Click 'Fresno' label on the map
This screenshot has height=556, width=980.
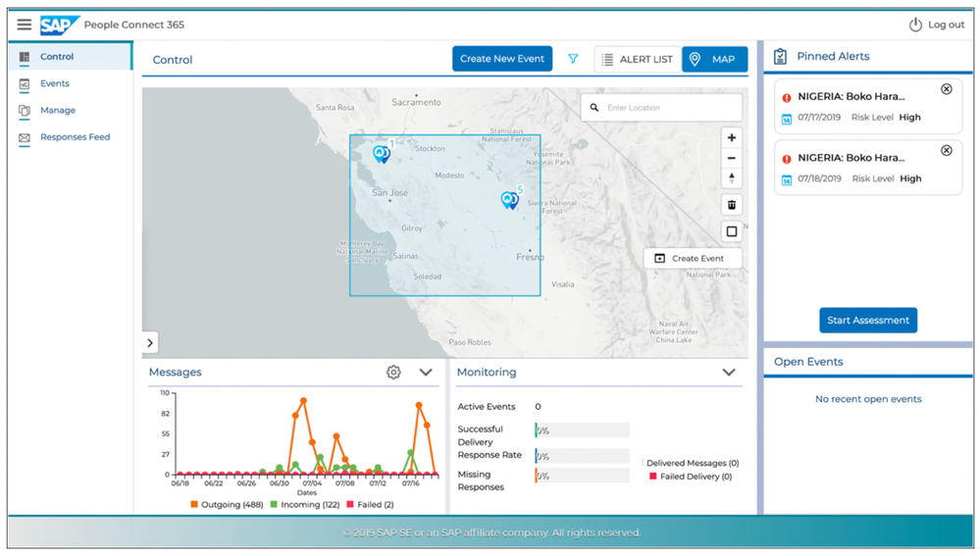[x=530, y=257]
